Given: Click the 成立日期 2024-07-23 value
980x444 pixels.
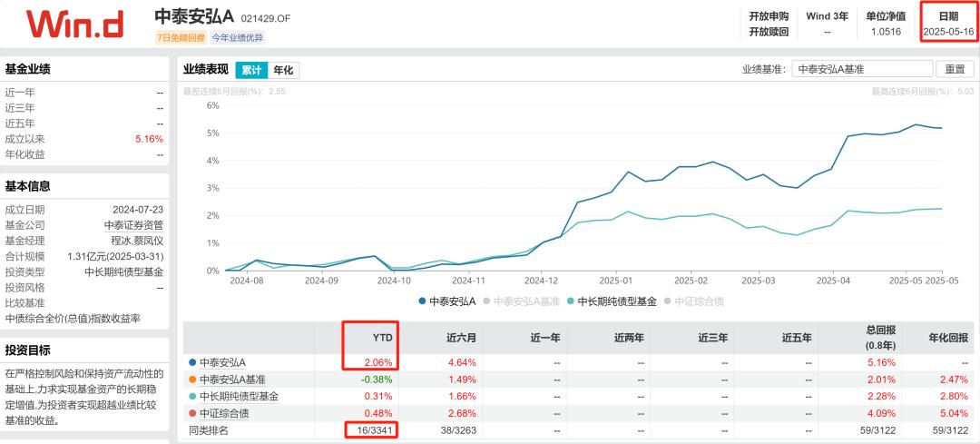Looking at the screenshot, I should click(x=138, y=210).
